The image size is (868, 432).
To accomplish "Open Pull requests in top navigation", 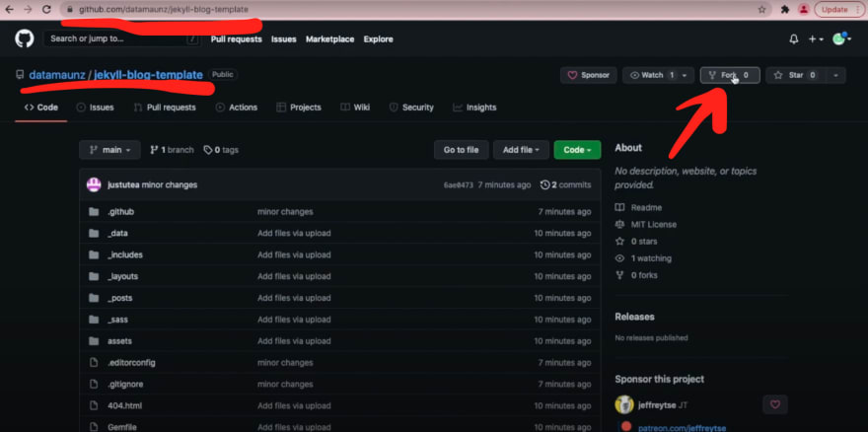I will pos(237,39).
